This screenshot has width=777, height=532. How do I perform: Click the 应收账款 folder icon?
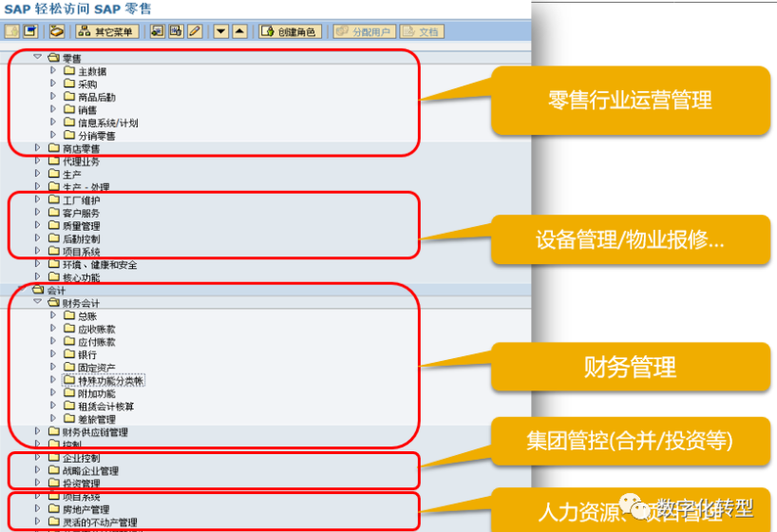[69, 328]
